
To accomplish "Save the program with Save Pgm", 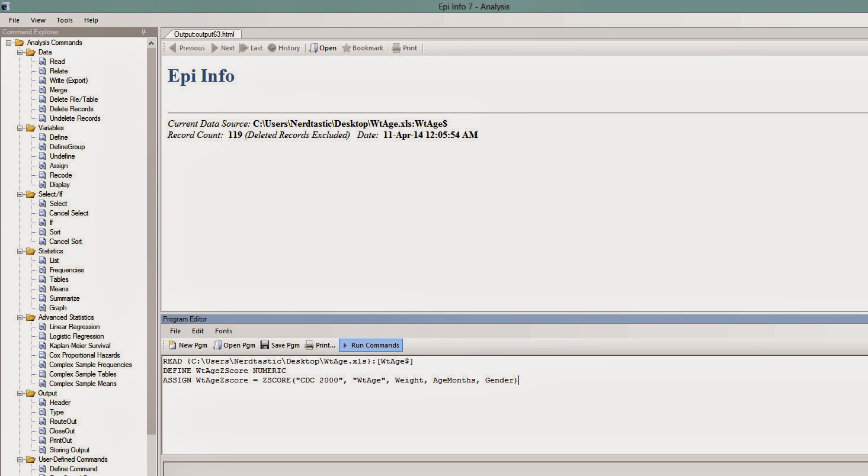I will 280,345.
